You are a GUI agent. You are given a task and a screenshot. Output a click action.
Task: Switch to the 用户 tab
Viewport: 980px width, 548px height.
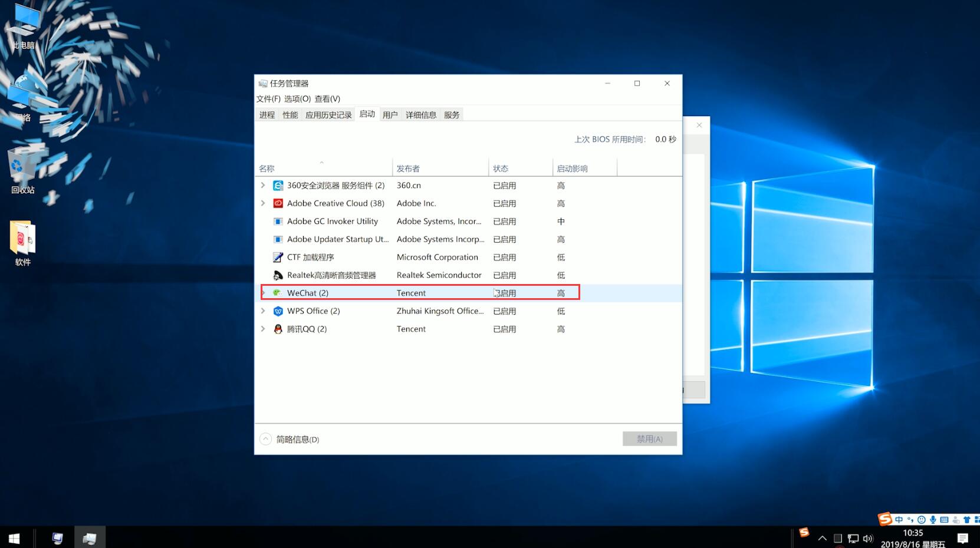click(390, 115)
